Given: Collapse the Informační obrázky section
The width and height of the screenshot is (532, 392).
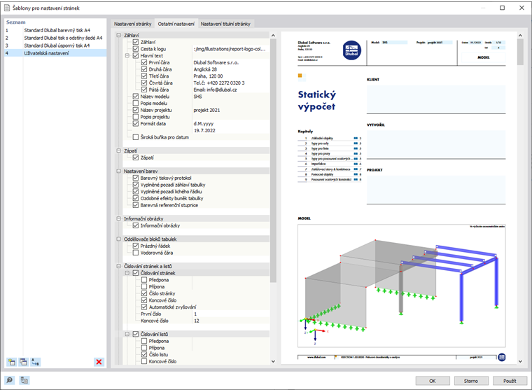Looking at the screenshot, I should point(119,218).
